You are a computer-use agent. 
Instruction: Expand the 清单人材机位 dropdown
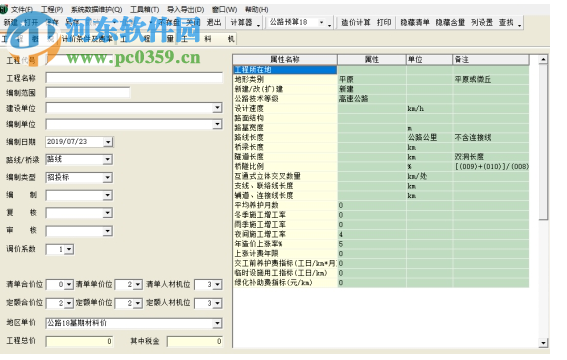point(217,284)
